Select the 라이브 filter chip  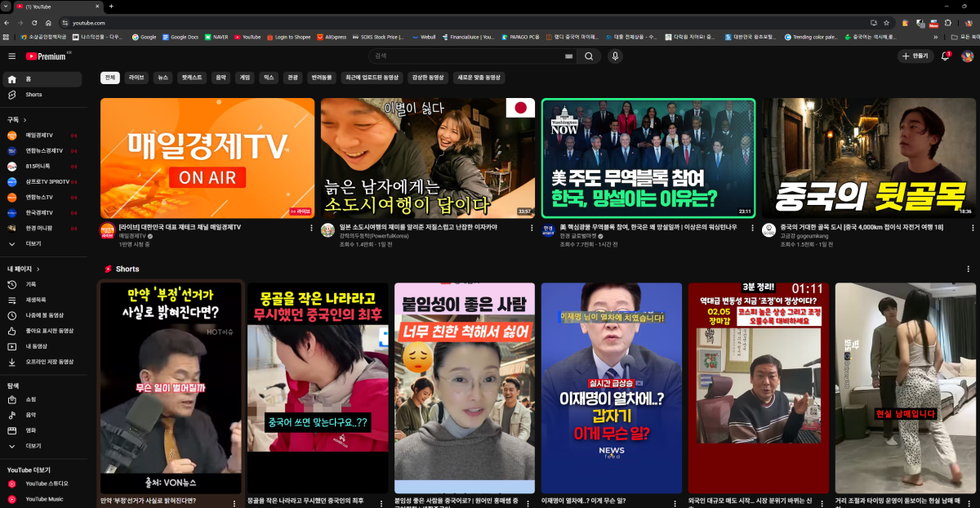[136, 78]
